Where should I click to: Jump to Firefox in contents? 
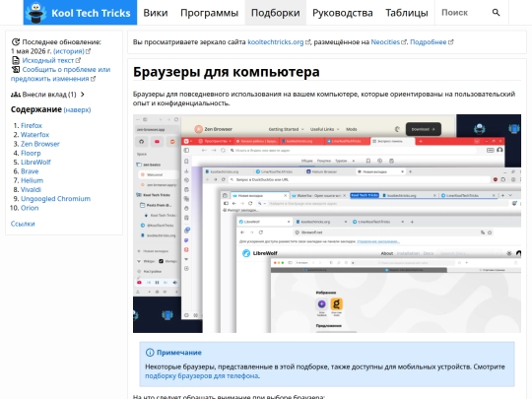coord(32,125)
